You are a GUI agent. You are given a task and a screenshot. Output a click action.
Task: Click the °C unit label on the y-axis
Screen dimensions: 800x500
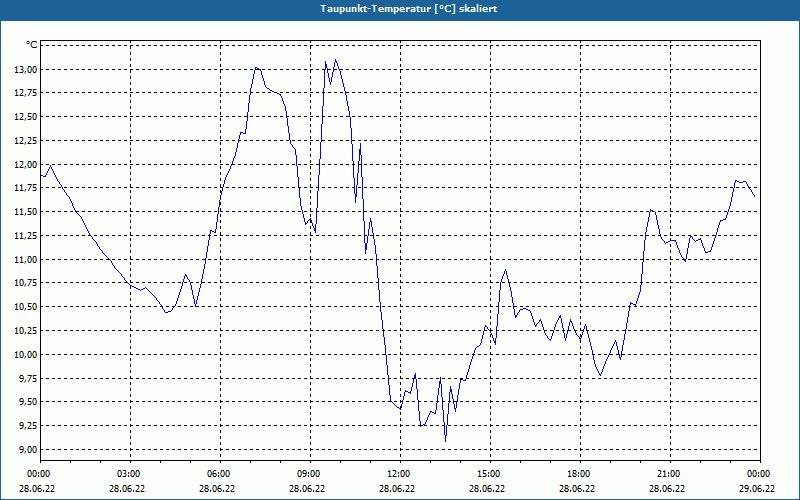(x=32, y=45)
